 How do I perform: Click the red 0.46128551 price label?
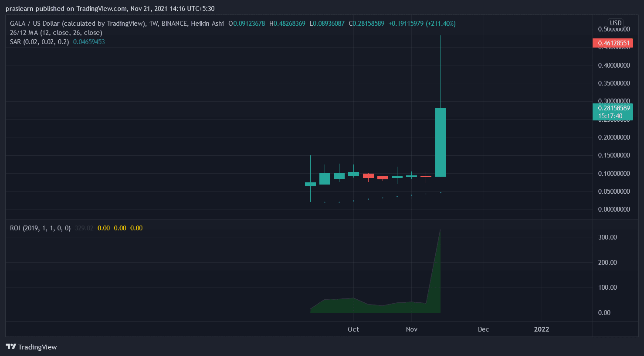click(x=613, y=43)
